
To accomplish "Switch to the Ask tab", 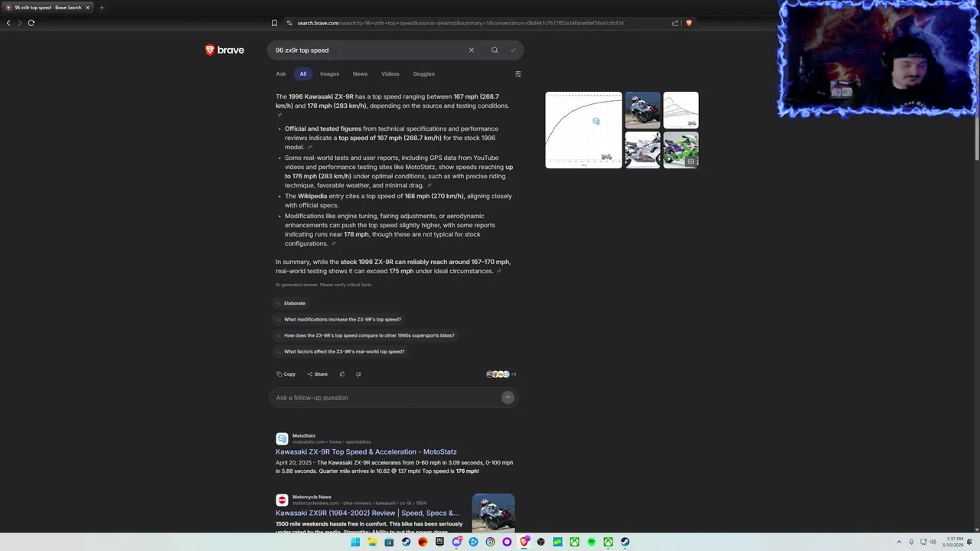I will pos(281,74).
